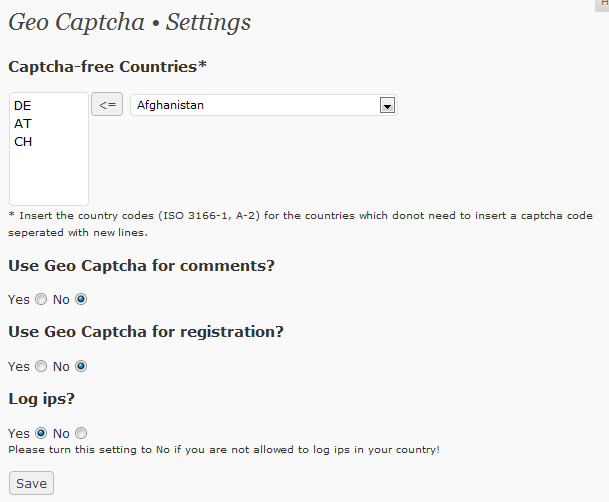This screenshot has height=502, width=609.
Task: Place cursor on the CH line in the textarea
Action: pos(23,142)
